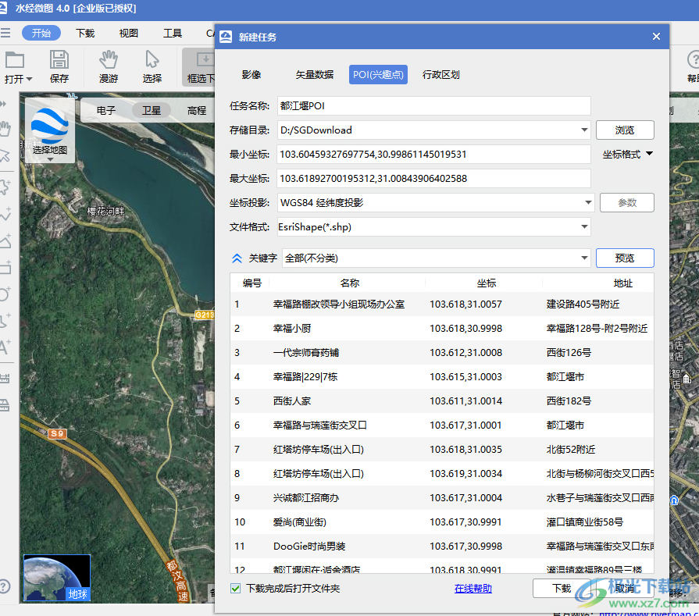Select the area measuring tool in the sidebar
Image resolution: width=699 pixels, height=616 pixels.
tap(5, 405)
